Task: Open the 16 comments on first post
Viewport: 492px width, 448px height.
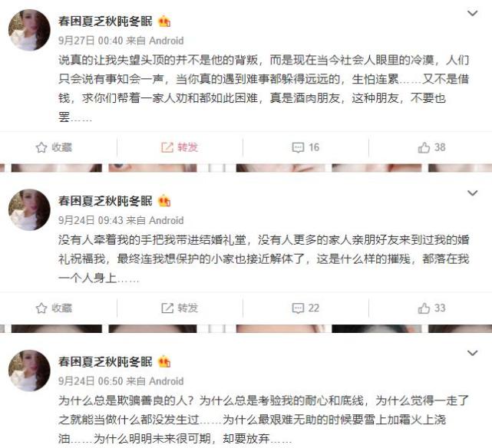Action: (305, 147)
